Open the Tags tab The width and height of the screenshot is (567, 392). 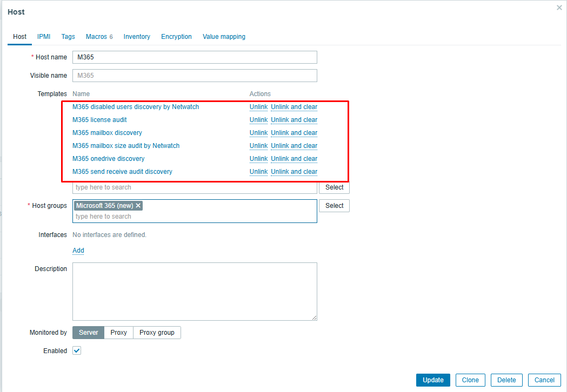coord(68,37)
